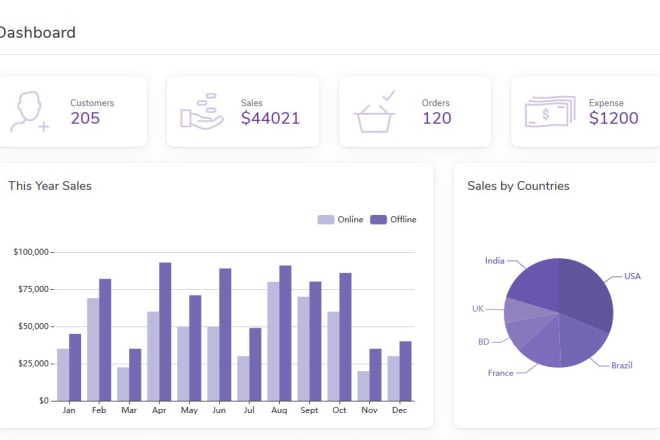Click the BD pie label
The image size is (660, 440).
[484, 342]
